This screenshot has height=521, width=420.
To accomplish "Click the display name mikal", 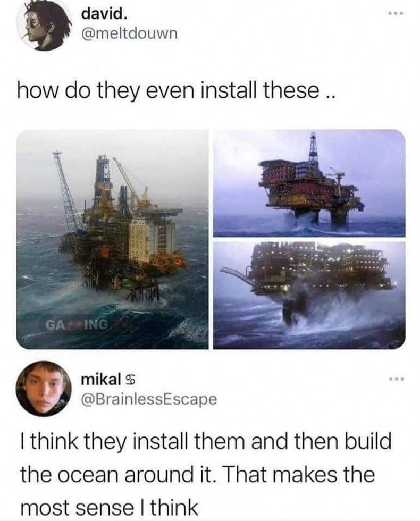I will point(100,379).
